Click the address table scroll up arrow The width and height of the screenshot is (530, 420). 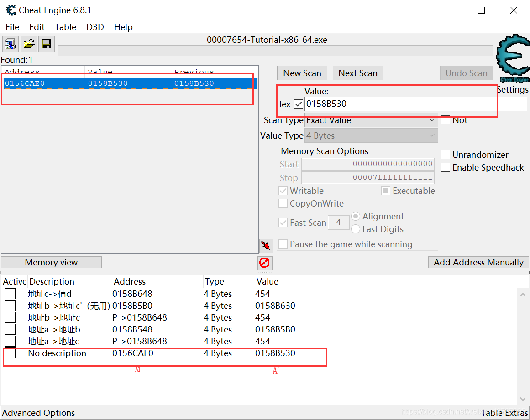coord(523,294)
